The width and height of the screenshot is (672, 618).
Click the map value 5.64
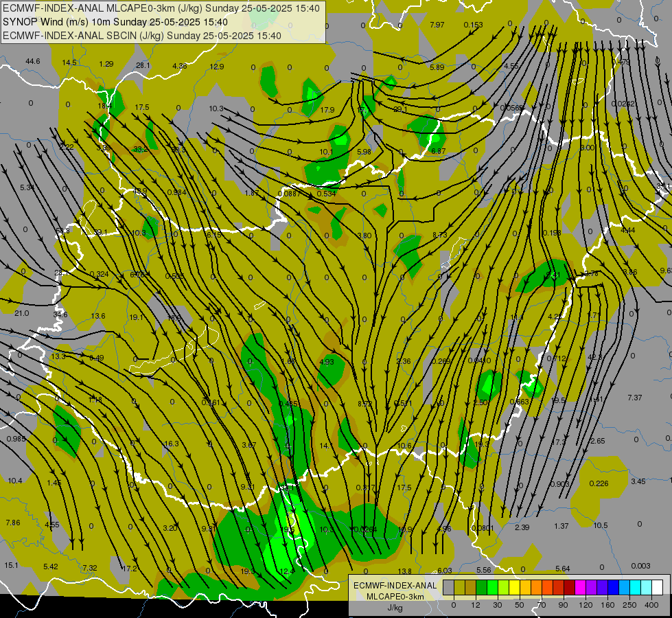tap(563, 569)
